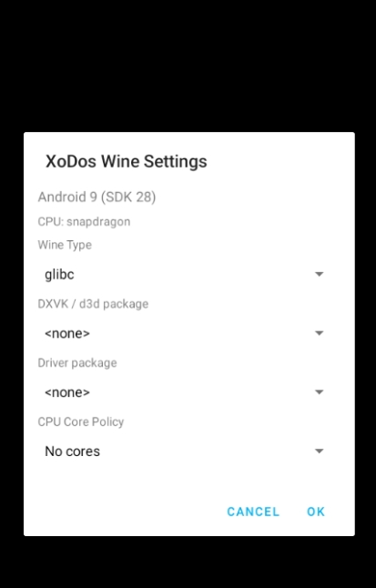Screen dimensions: 376x588
Task: Click the DXVK / d3d package dropdown arrow
Action: [319, 333]
